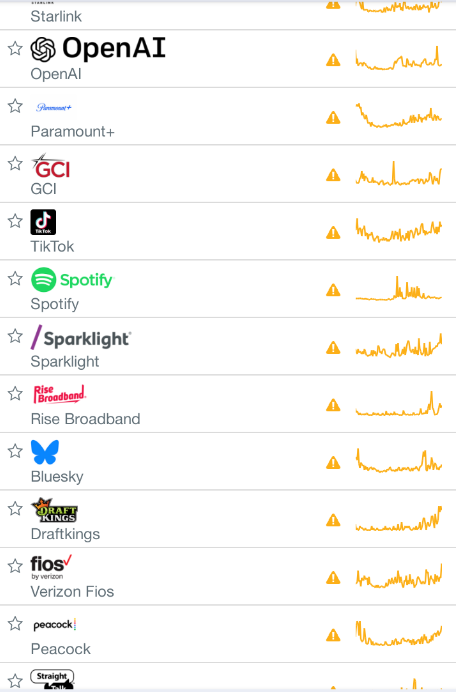Open the Paramount+ service link
This screenshot has height=692, width=456.
(72, 132)
